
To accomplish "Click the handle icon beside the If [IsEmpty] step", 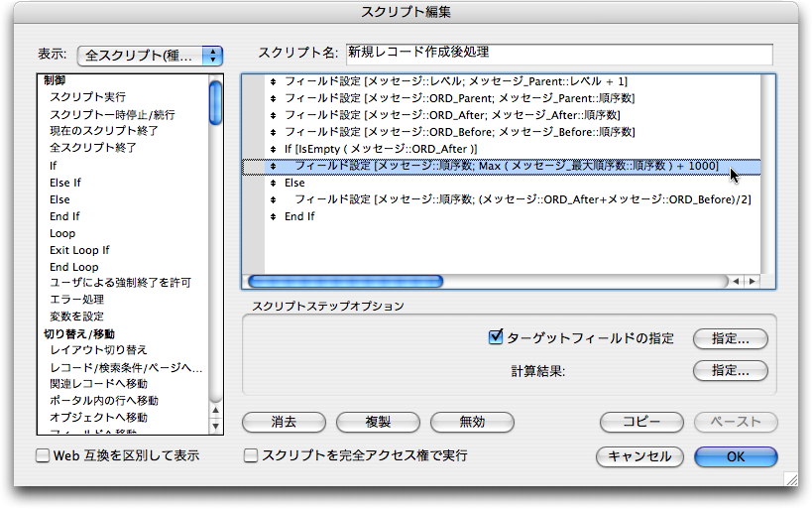I will tap(273, 149).
